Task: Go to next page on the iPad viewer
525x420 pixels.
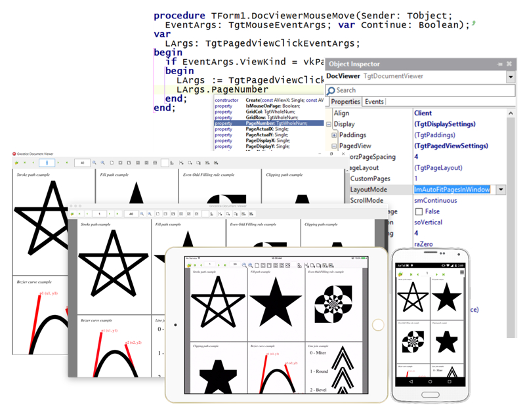Action: [219, 265]
